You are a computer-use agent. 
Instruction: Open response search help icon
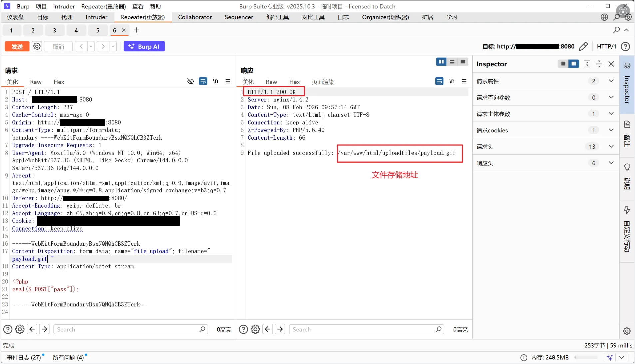coord(244,329)
